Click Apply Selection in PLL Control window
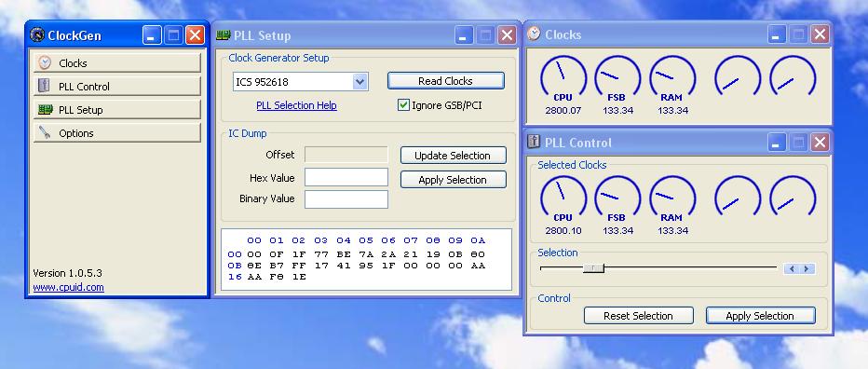 pos(760,316)
